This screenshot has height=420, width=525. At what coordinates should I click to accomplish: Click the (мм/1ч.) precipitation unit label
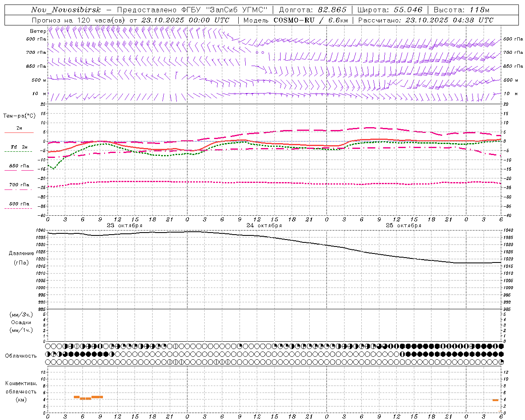click(x=21, y=330)
